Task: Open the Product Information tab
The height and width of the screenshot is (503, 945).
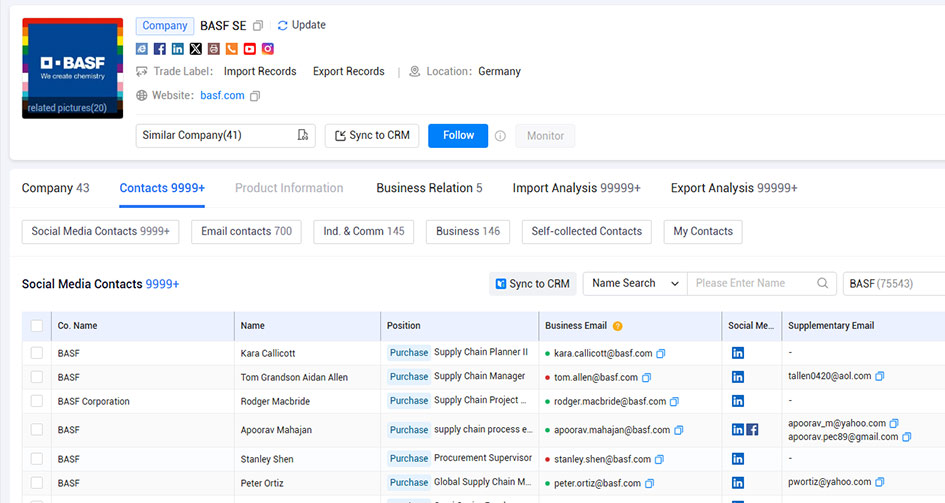Action: [x=289, y=188]
